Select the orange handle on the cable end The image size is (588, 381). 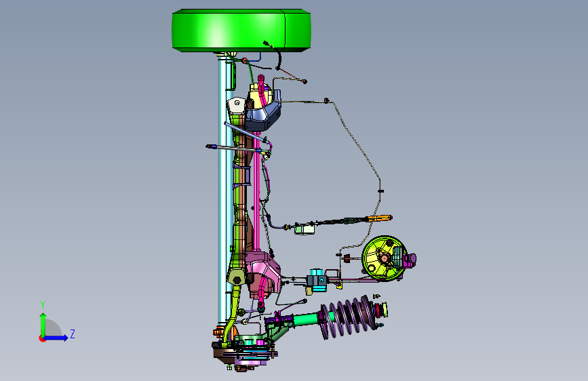click(x=380, y=218)
